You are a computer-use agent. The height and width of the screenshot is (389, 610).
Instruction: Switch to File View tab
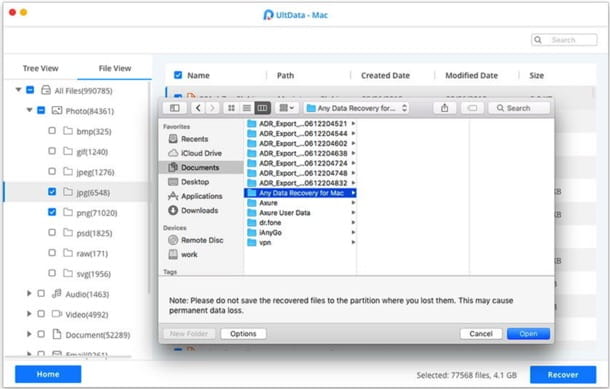[x=115, y=68]
